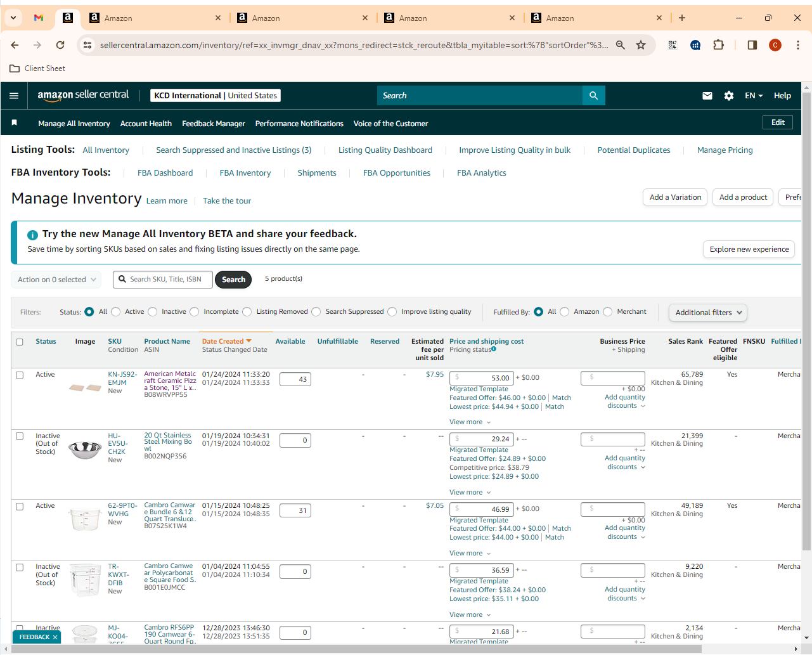Open the Chrome side panel icon
The image size is (812, 655).
click(752, 45)
